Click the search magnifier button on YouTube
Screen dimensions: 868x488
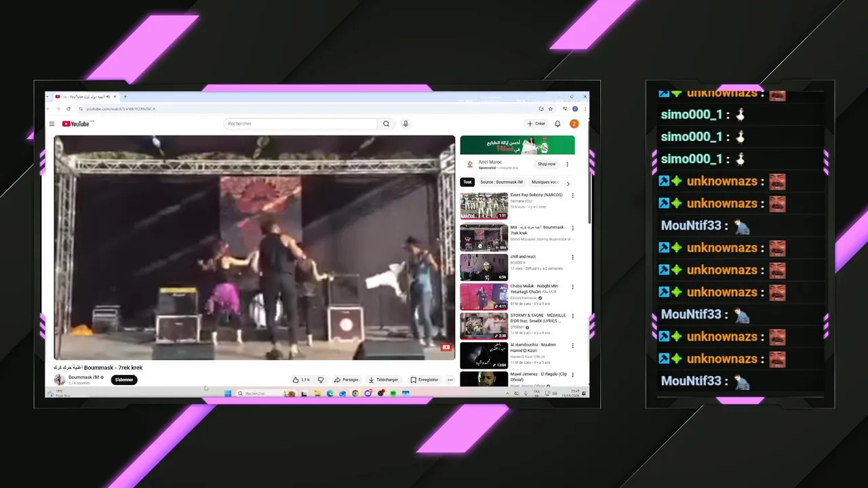click(386, 124)
